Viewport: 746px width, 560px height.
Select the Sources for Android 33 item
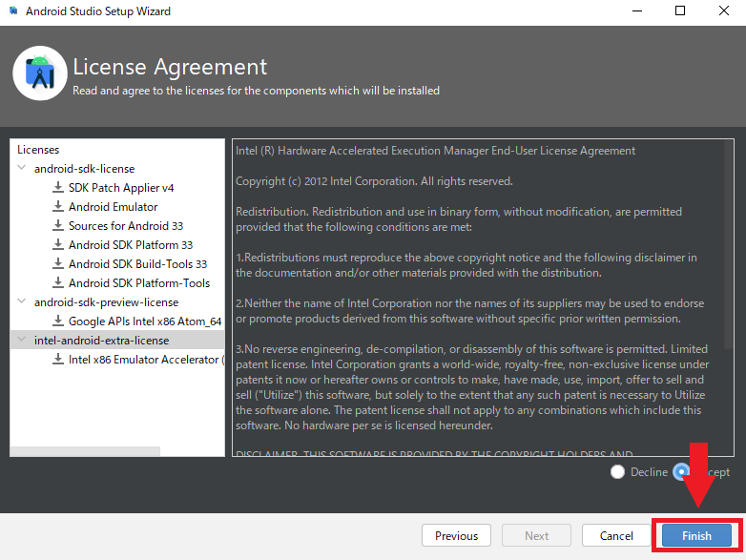[x=126, y=225]
